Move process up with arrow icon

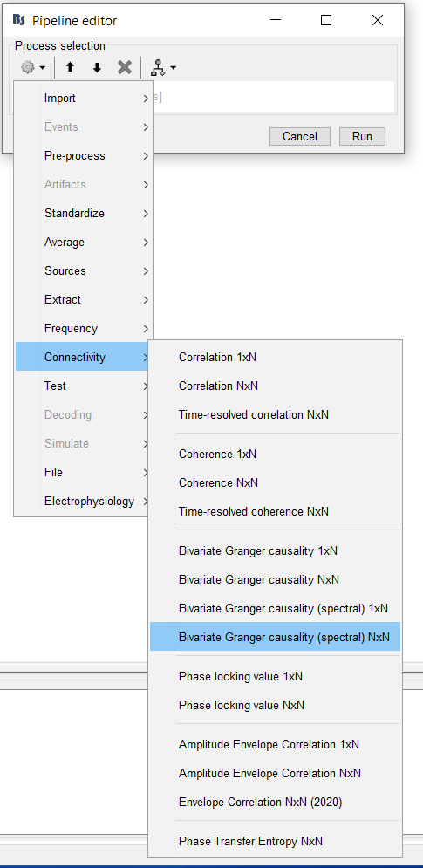70,67
